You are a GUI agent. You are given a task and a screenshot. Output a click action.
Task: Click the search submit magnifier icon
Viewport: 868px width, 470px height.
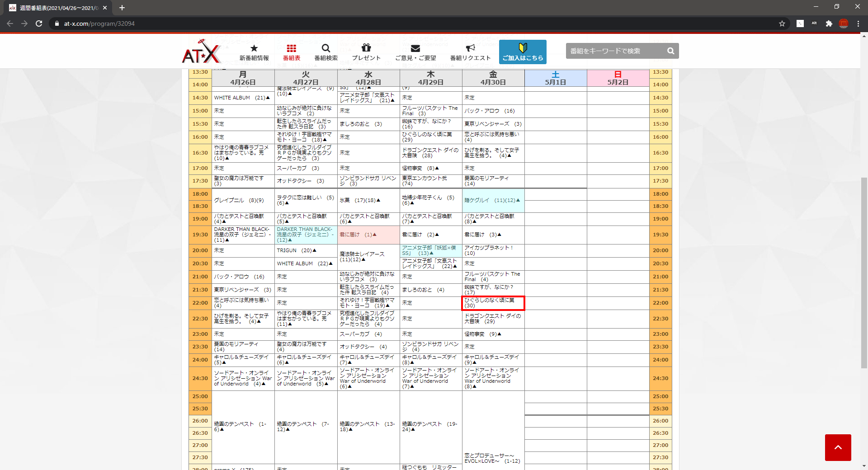pyautogui.click(x=671, y=51)
